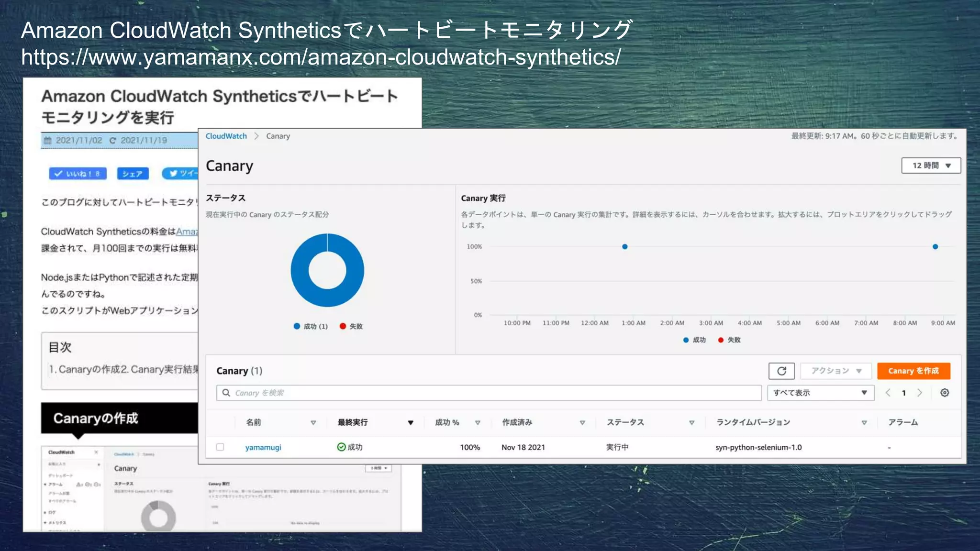The image size is (980, 551).
Task: Click the Canary を作成 button
Action: (x=913, y=371)
